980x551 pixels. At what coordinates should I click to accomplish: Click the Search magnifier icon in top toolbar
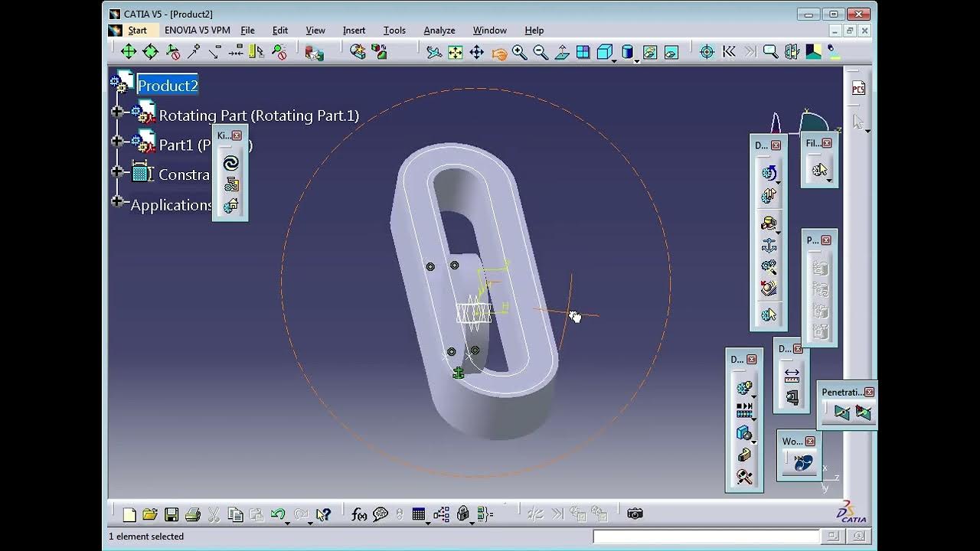point(770,52)
